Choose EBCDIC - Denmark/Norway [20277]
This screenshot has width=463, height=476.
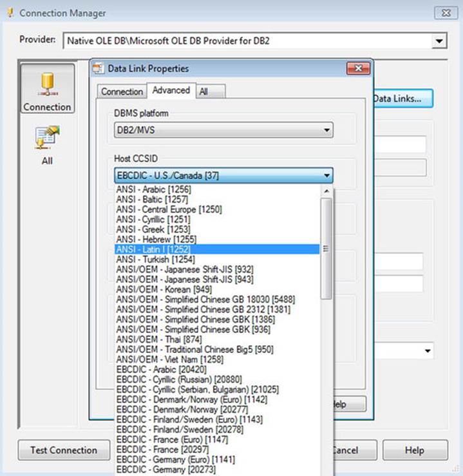point(217,410)
